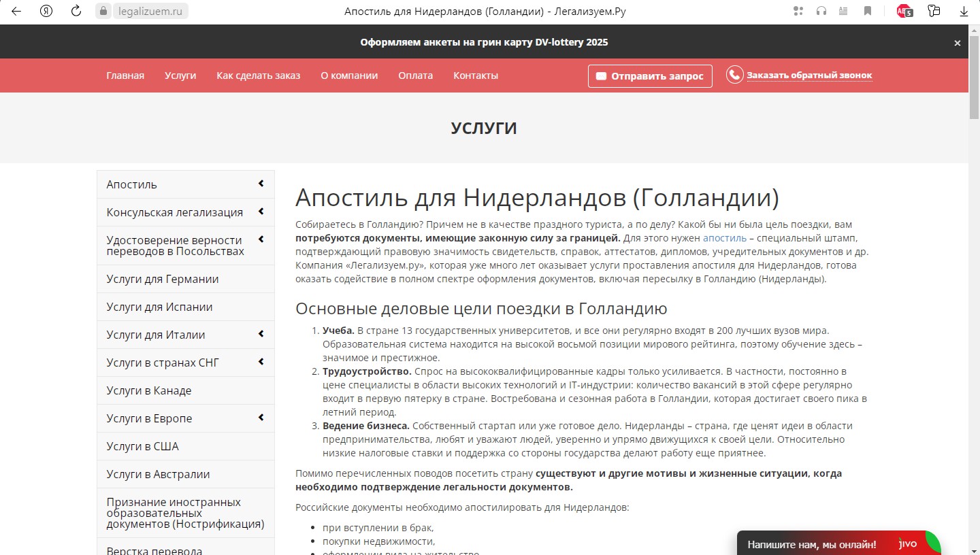Click the heading Апостиль для Нидерландов (Голландии)
Screen dimensions: 980x555
pos(537,198)
